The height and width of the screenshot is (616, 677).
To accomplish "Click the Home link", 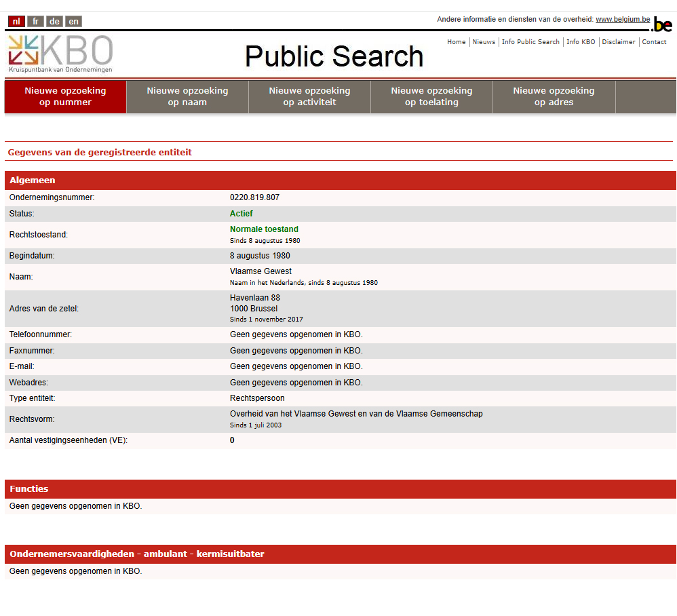I will [456, 42].
